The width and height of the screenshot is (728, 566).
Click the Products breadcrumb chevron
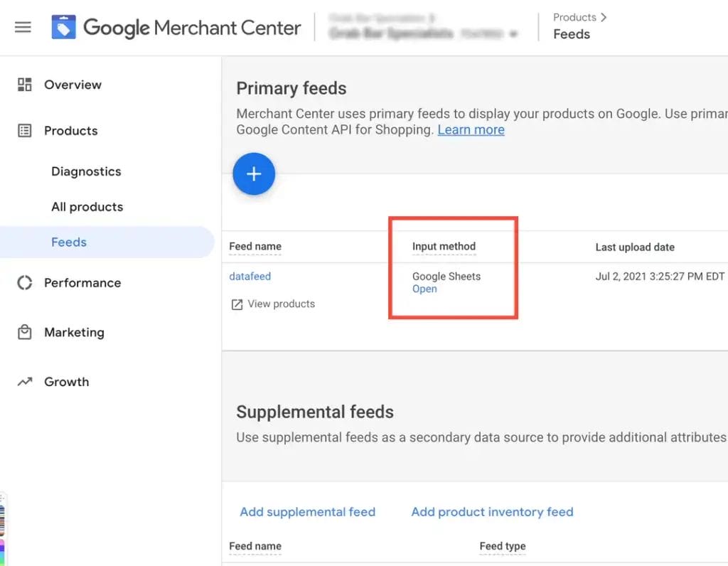click(604, 17)
